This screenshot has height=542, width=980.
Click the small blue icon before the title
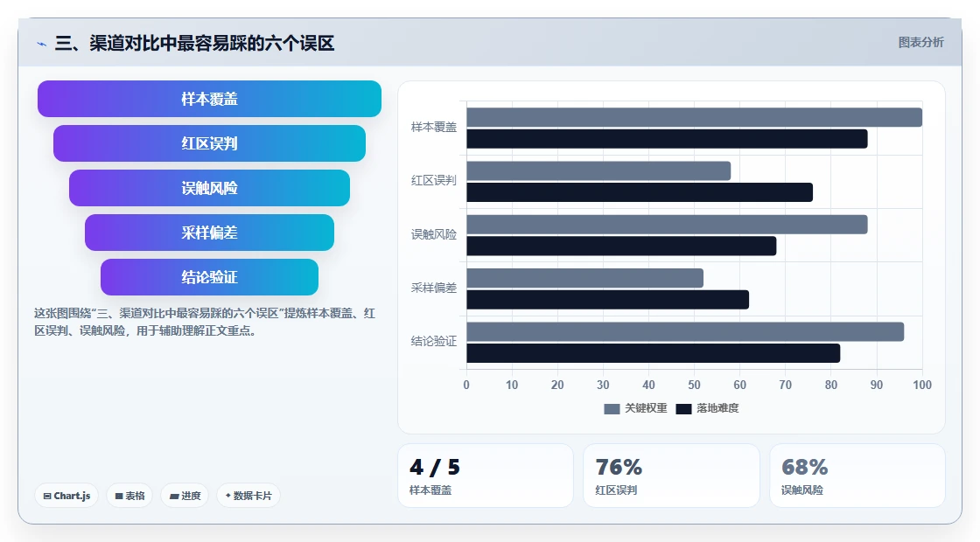[41, 44]
